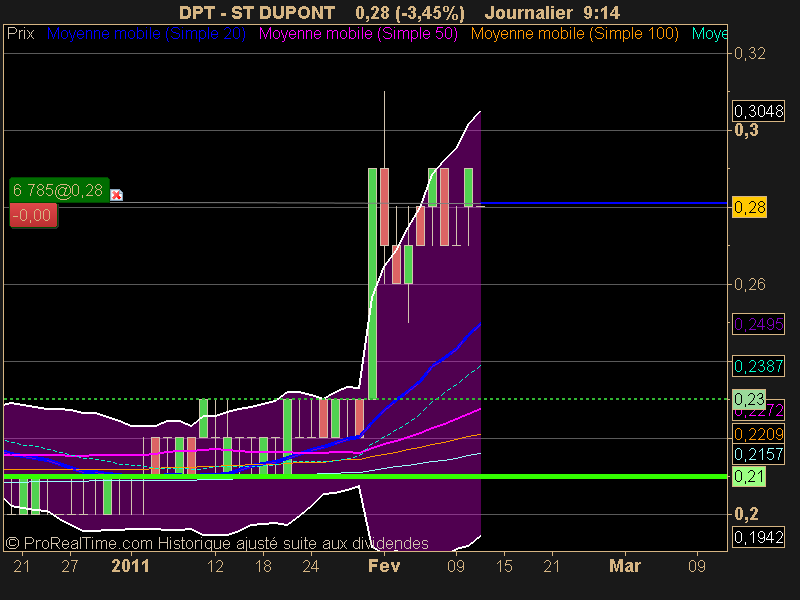Click the 0,1942 lower band price tag
800x600 pixels.
click(x=758, y=537)
